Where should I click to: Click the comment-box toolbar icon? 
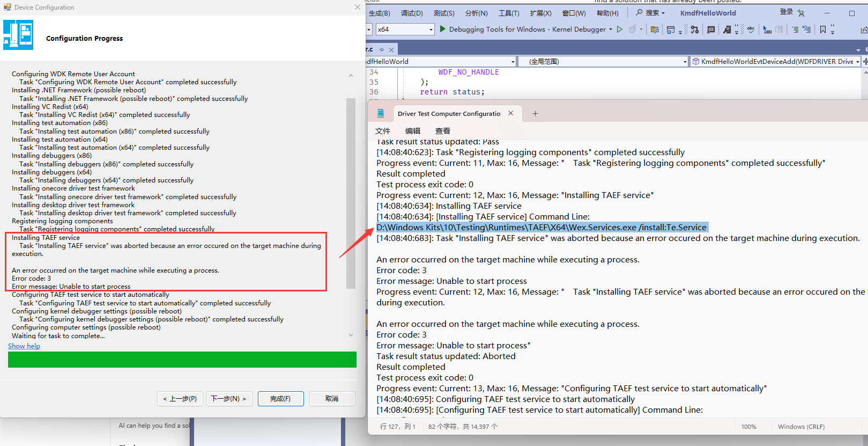711,30
